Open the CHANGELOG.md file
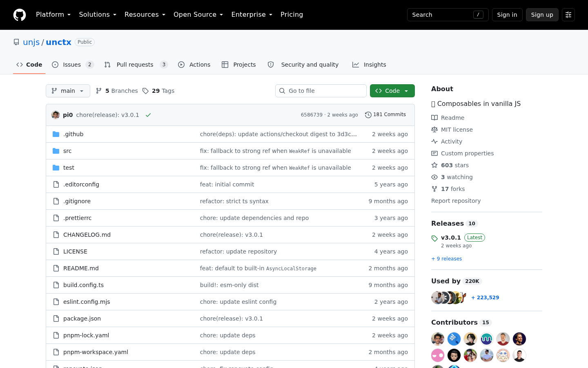 (x=87, y=235)
